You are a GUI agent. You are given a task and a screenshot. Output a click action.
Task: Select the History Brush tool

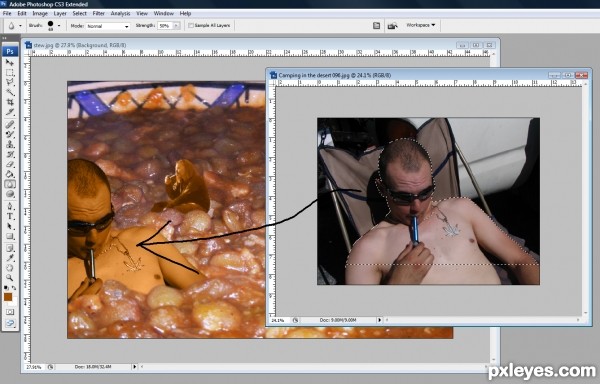(10, 154)
